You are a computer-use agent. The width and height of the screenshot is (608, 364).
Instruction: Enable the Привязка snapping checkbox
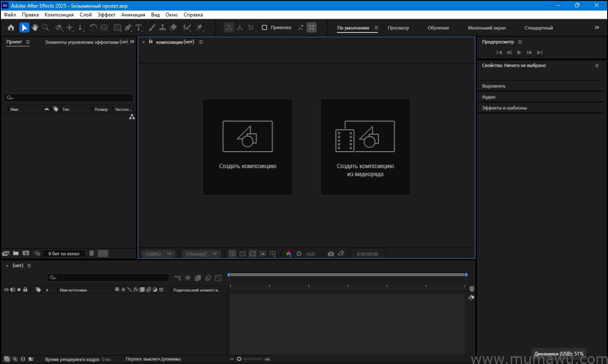(264, 27)
